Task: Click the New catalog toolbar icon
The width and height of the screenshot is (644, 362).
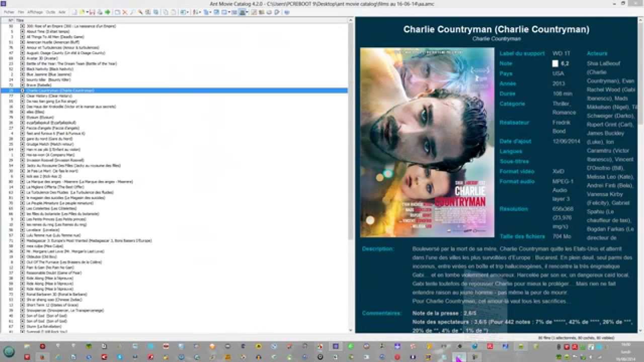Action: [x=74, y=12]
